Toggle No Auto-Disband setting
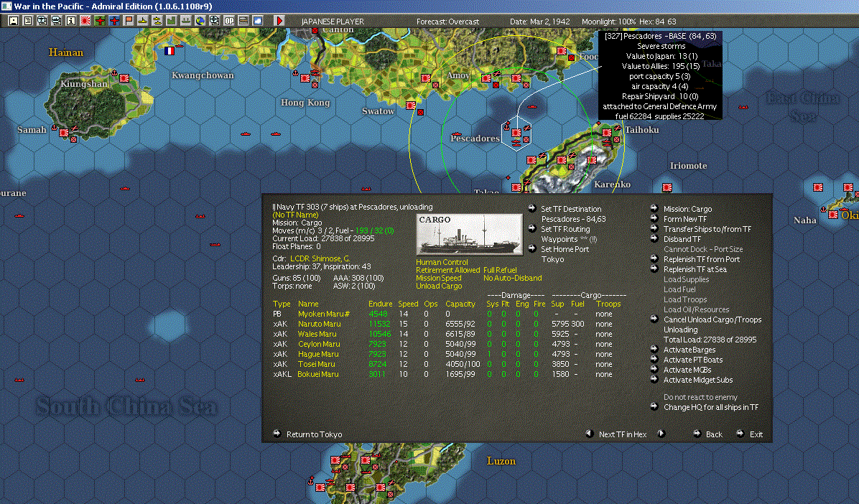The width and height of the screenshot is (859, 504). 512,279
